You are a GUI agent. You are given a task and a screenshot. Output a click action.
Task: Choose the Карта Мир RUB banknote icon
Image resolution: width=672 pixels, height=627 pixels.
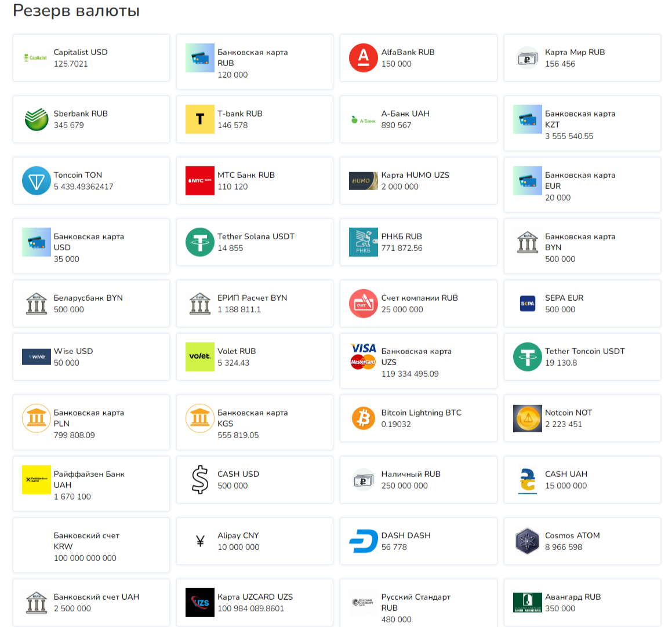(528, 58)
